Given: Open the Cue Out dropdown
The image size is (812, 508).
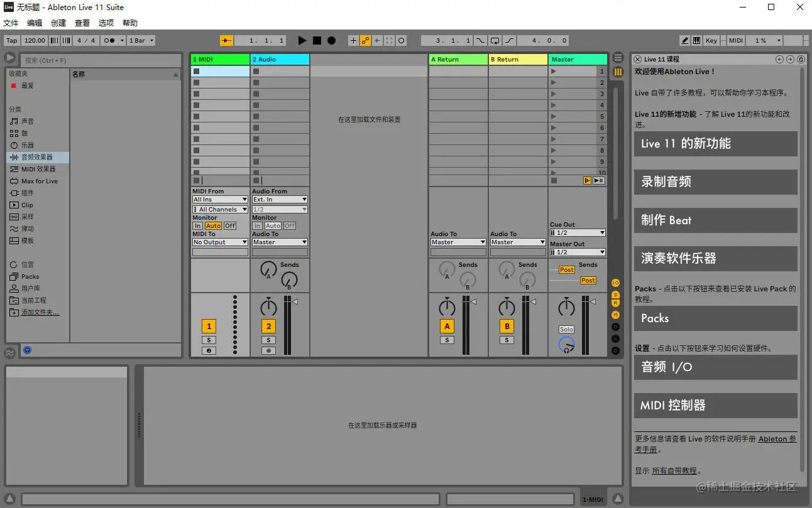Looking at the screenshot, I should coord(578,233).
